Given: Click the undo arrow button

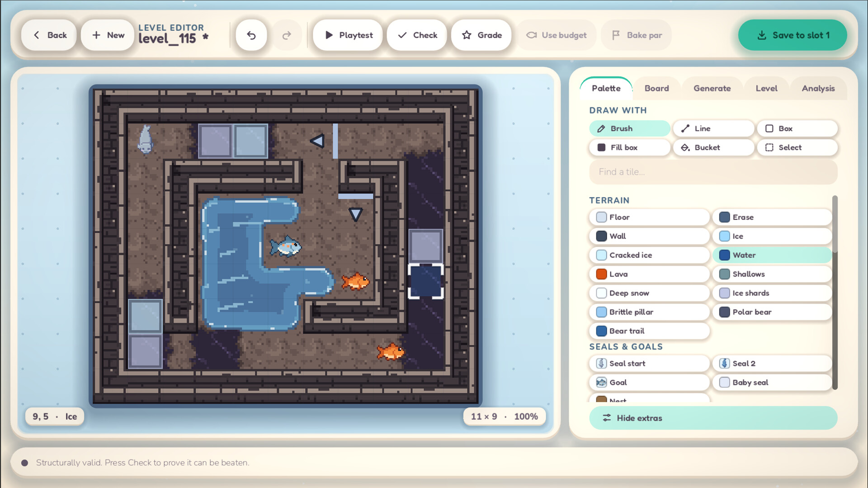Looking at the screenshot, I should [251, 35].
